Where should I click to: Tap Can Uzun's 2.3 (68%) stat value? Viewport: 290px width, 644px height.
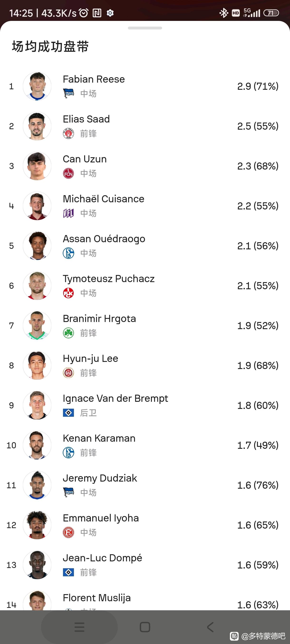coord(258,166)
